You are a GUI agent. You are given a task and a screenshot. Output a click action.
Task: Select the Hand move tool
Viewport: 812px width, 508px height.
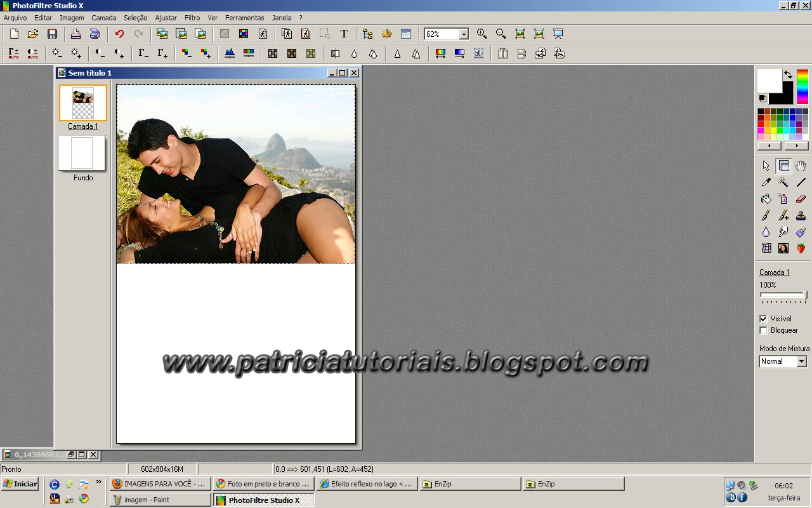point(801,166)
